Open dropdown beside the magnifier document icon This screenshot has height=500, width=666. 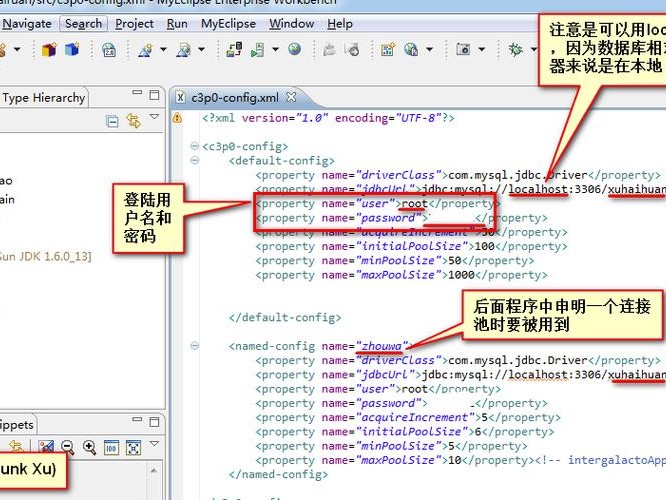(201, 50)
